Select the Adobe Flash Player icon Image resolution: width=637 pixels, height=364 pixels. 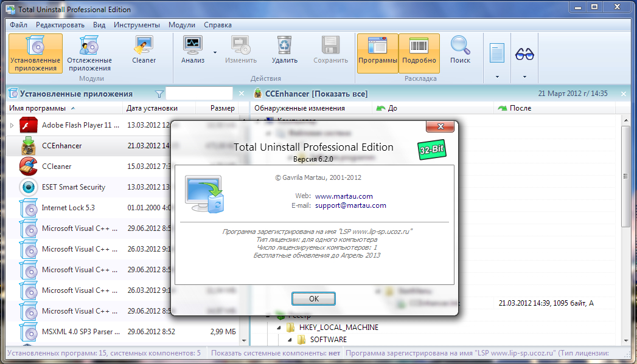(29, 125)
